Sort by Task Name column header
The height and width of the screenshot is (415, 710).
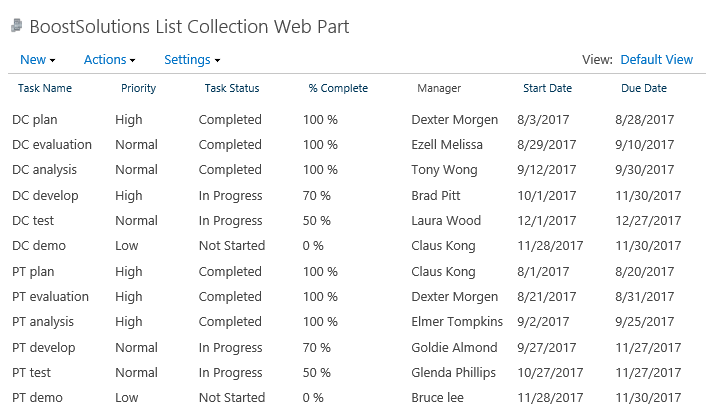(45, 88)
